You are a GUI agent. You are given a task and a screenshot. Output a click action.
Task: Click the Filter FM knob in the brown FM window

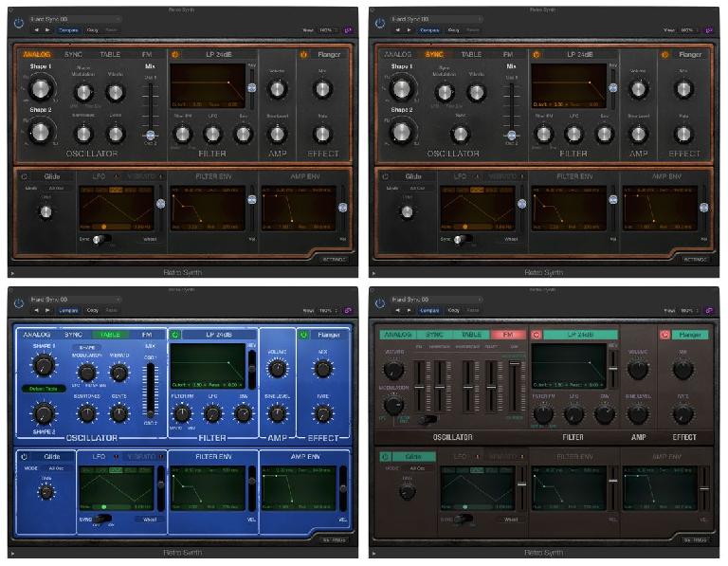543,414
